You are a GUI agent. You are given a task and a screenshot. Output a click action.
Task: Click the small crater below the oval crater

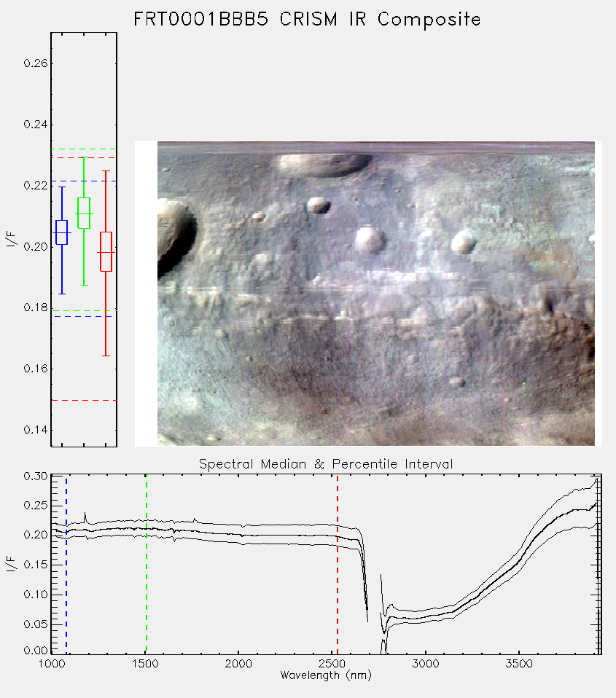tap(319, 205)
